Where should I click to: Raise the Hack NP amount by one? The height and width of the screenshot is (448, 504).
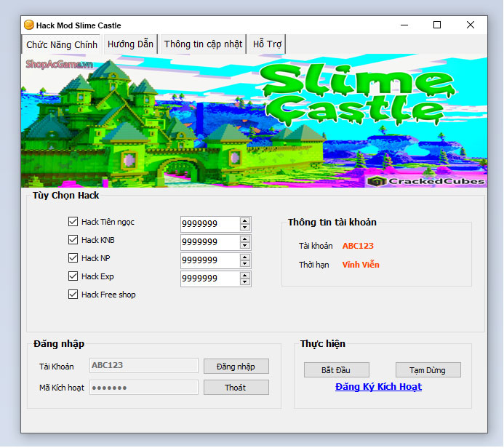tap(245, 257)
